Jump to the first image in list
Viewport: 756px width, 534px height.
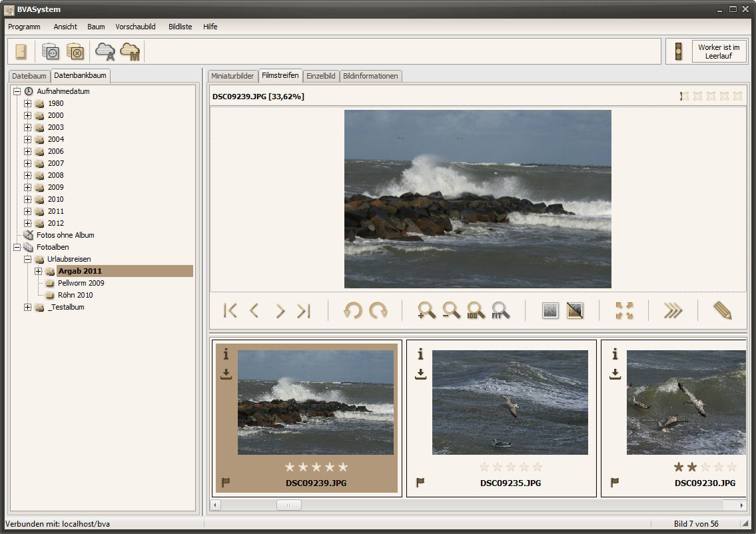tap(230, 310)
